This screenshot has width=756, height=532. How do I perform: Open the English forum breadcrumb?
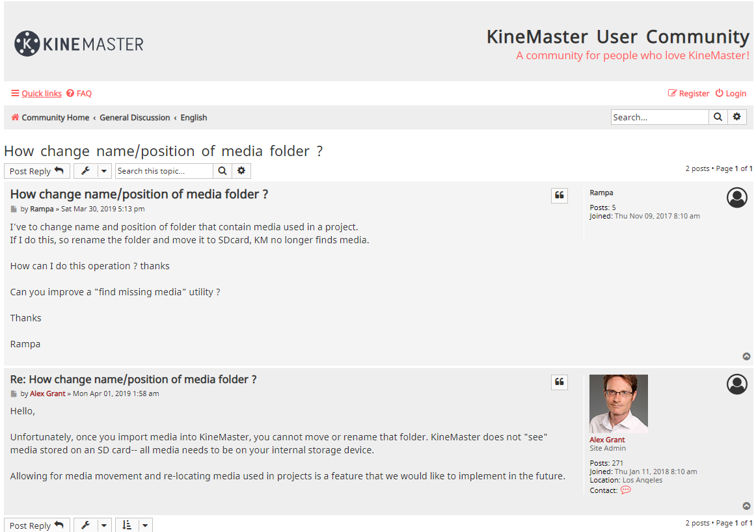(x=194, y=118)
